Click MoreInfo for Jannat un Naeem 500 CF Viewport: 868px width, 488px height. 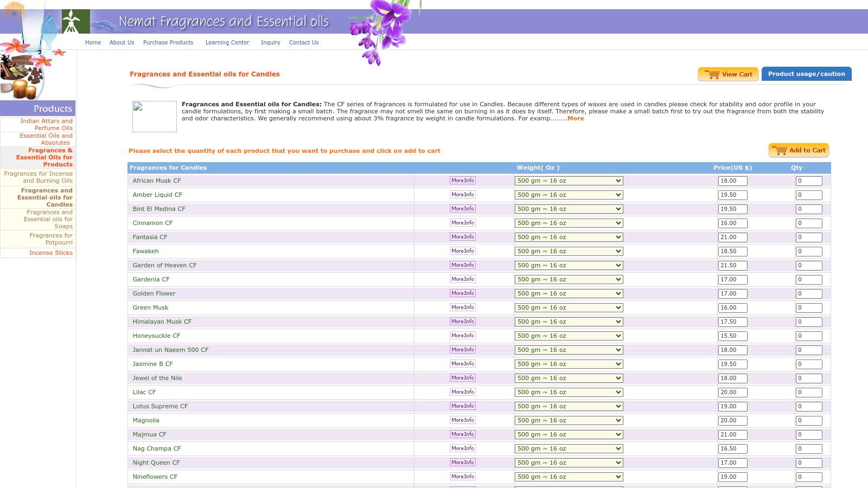[463, 350]
